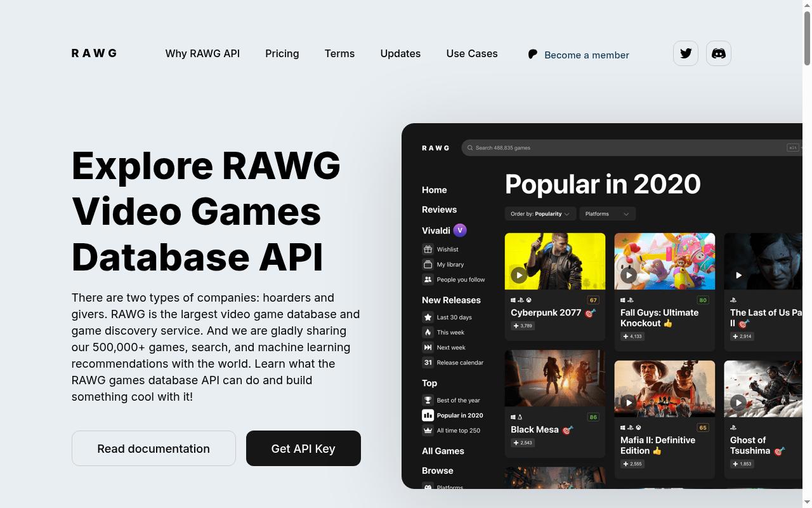Click the Last 30 days star icon

(x=428, y=317)
